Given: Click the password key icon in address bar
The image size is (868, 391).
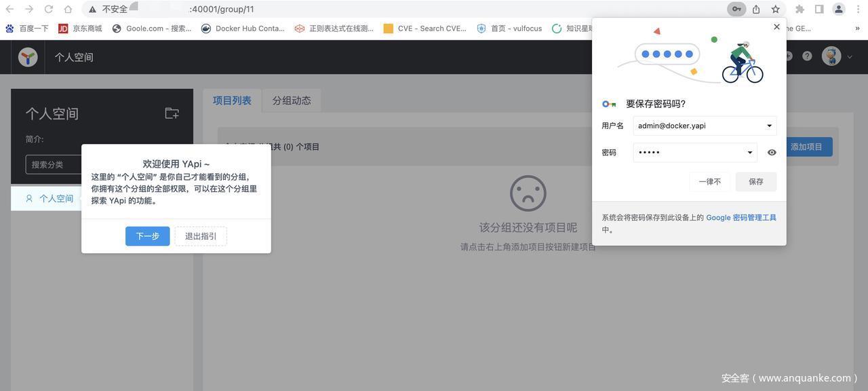Looking at the screenshot, I should (x=736, y=10).
